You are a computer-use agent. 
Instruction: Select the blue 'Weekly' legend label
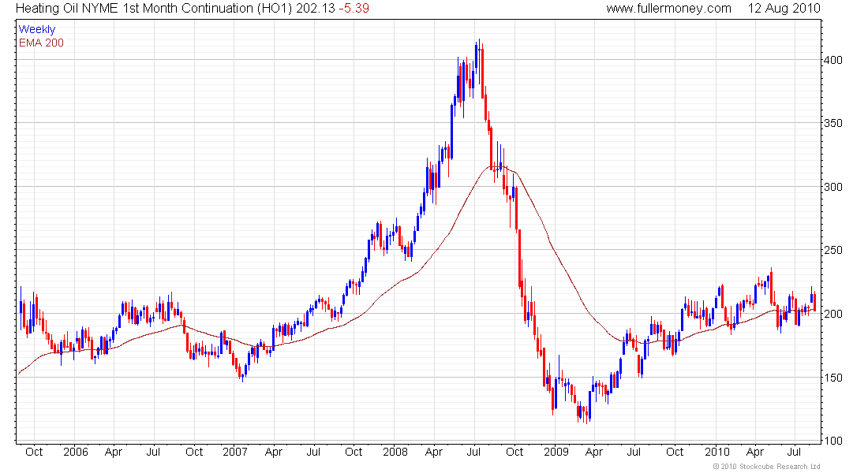pyautogui.click(x=37, y=30)
